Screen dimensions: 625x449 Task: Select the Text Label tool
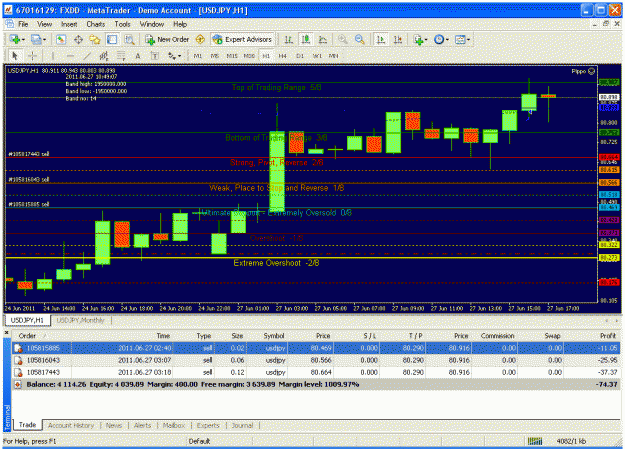tap(155, 56)
